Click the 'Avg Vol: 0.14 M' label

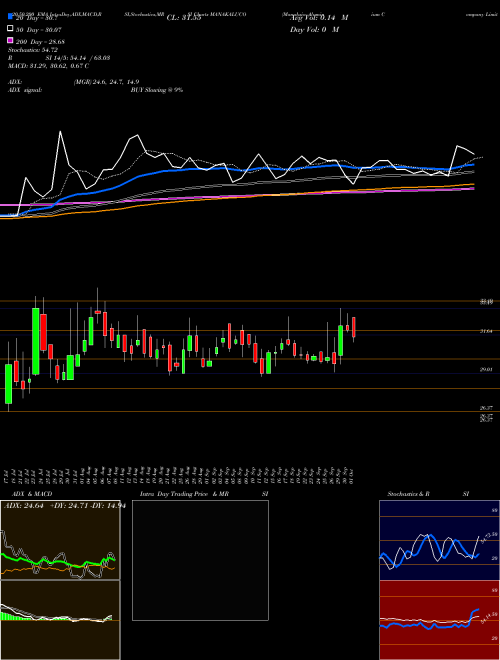coord(319,18)
